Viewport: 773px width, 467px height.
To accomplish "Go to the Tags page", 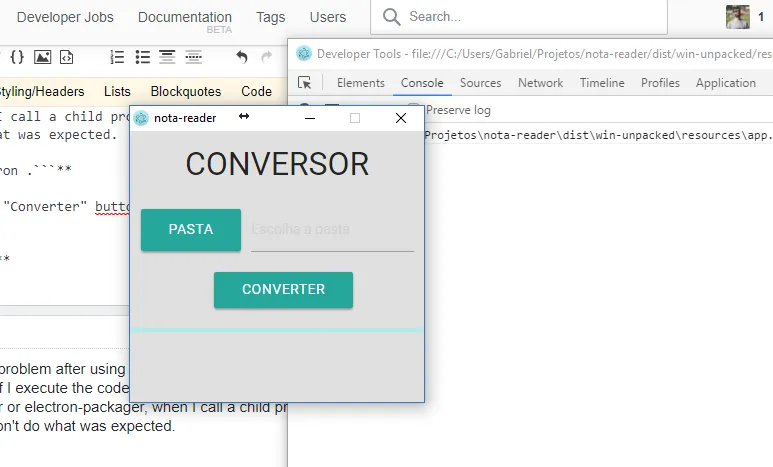I will pos(270,17).
